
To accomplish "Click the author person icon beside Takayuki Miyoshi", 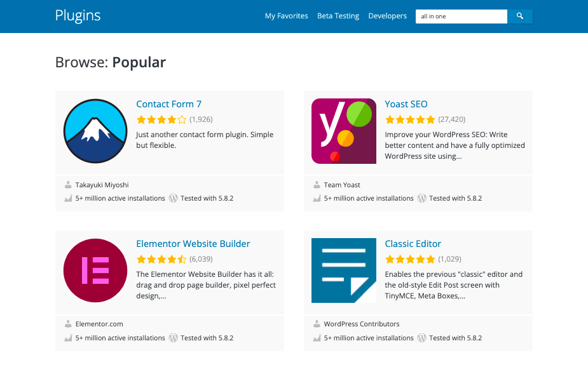I will pos(67,184).
